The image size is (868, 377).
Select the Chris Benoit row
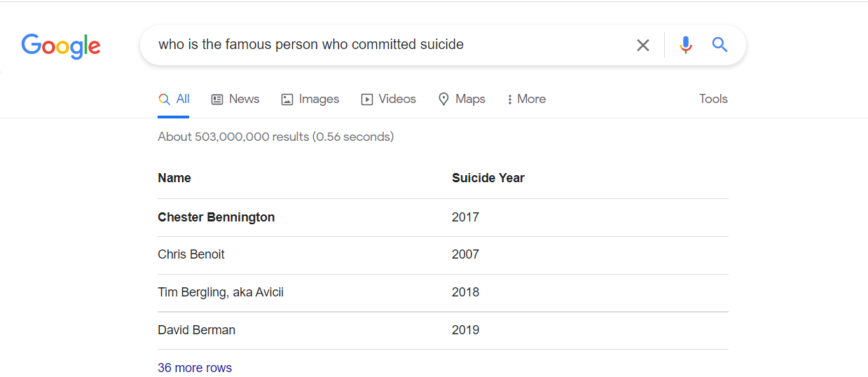pos(443,255)
